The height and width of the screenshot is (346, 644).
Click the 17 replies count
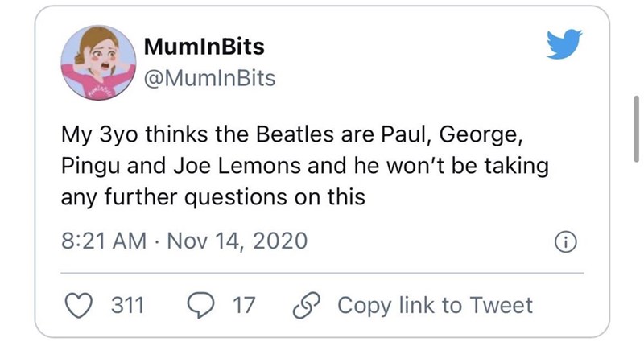click(x=242, y=305)
